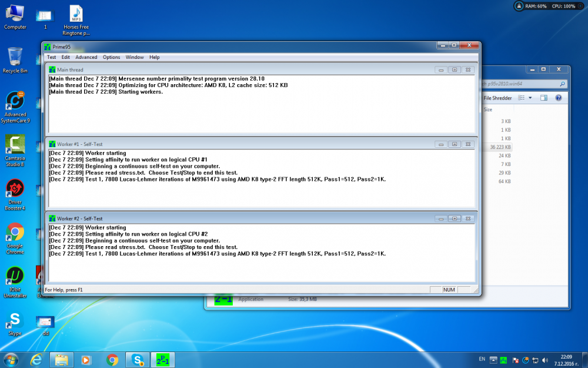Select the 3 KB file row
The width and height of the screenshot is (588, 368).
coord(497,121)
